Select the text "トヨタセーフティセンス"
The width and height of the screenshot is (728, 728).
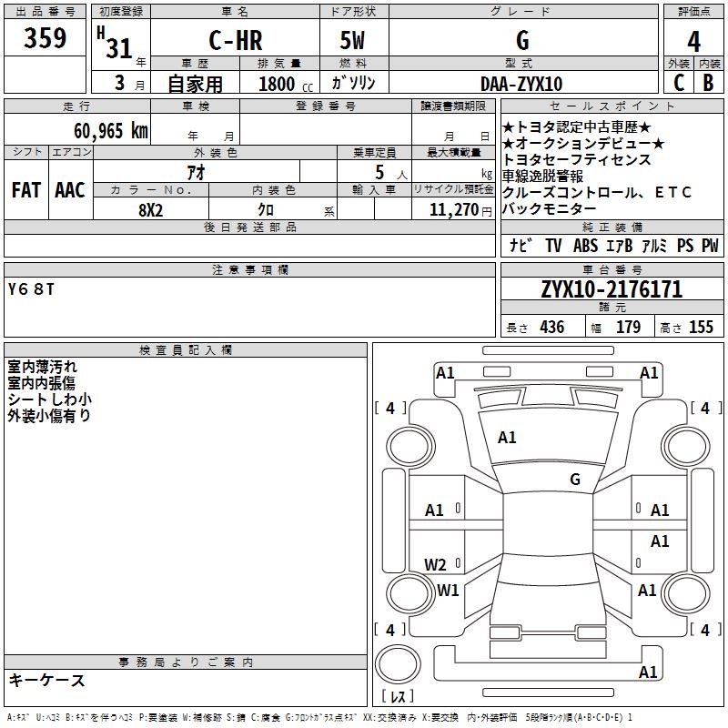(577, 160)
